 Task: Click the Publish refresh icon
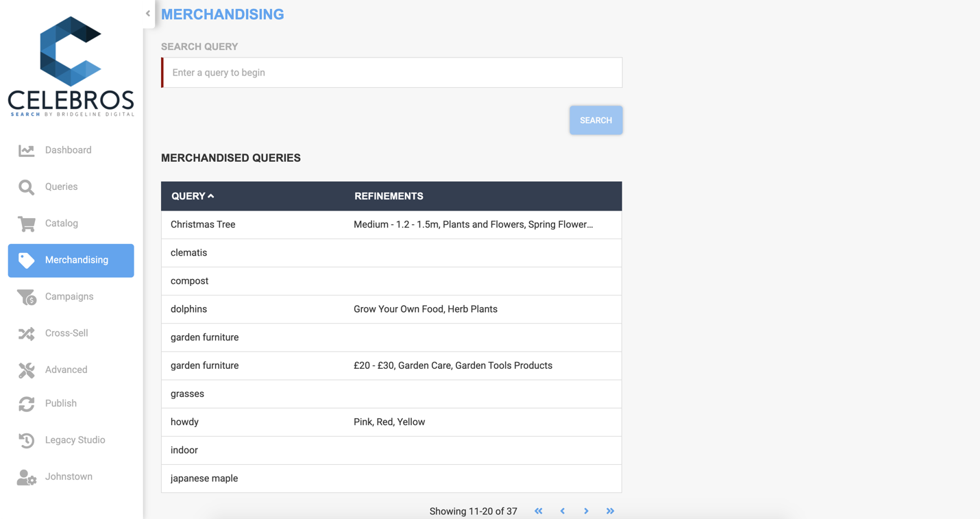click(x=26, y=404)
